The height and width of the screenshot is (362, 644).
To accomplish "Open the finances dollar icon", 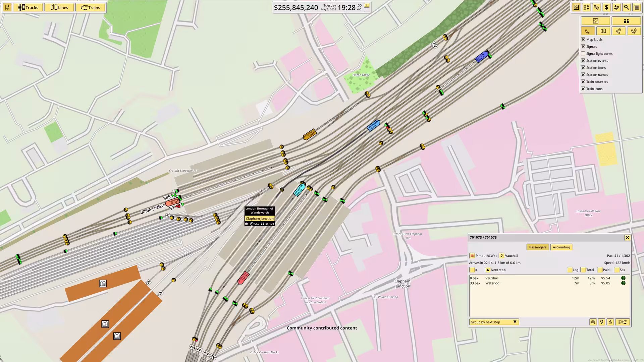I will tap(606, 7).
